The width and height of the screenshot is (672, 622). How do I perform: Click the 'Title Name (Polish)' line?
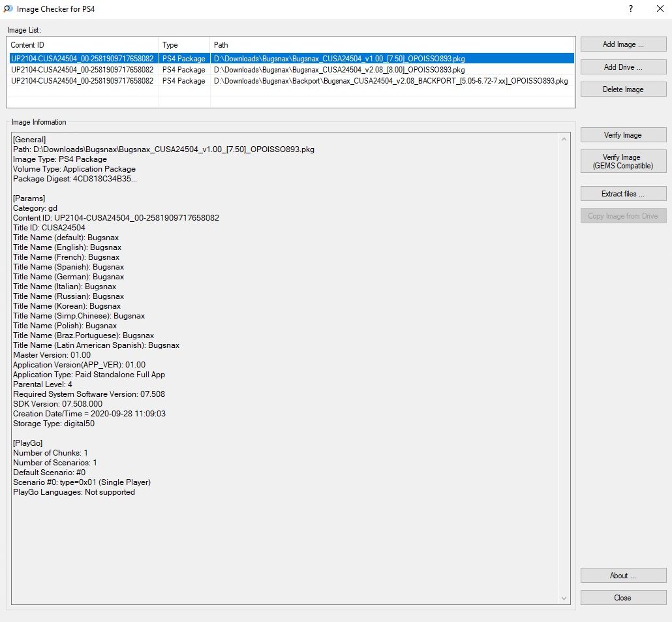[x=65, y=326]
